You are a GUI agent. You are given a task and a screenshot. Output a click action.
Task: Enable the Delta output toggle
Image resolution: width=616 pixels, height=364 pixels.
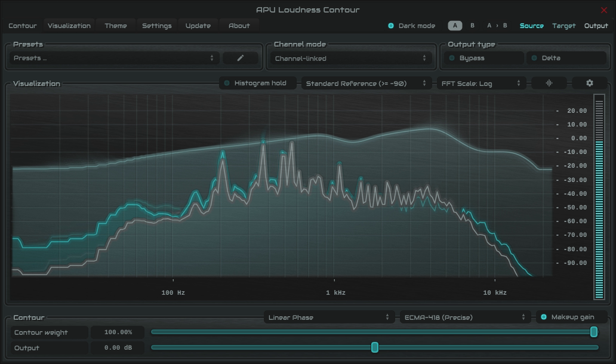[x=566, y=58]
